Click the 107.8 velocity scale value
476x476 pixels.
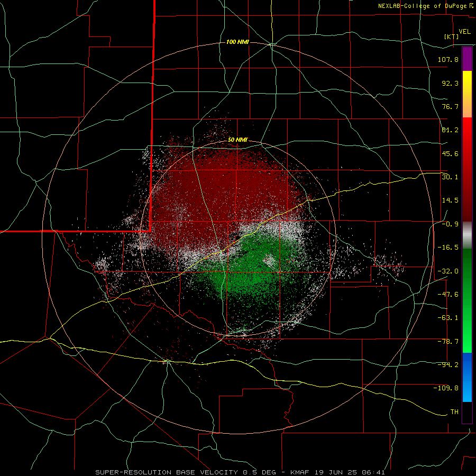(448, 59)
